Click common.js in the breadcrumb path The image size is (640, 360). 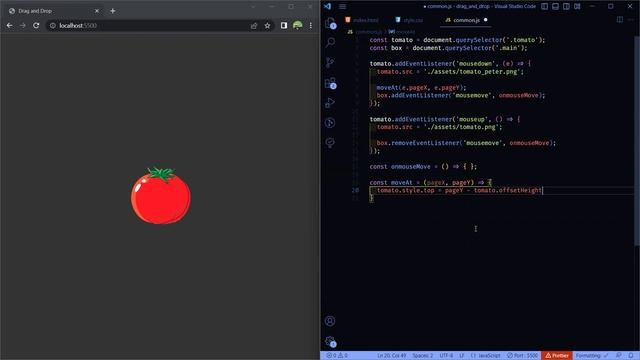(368, 32)
